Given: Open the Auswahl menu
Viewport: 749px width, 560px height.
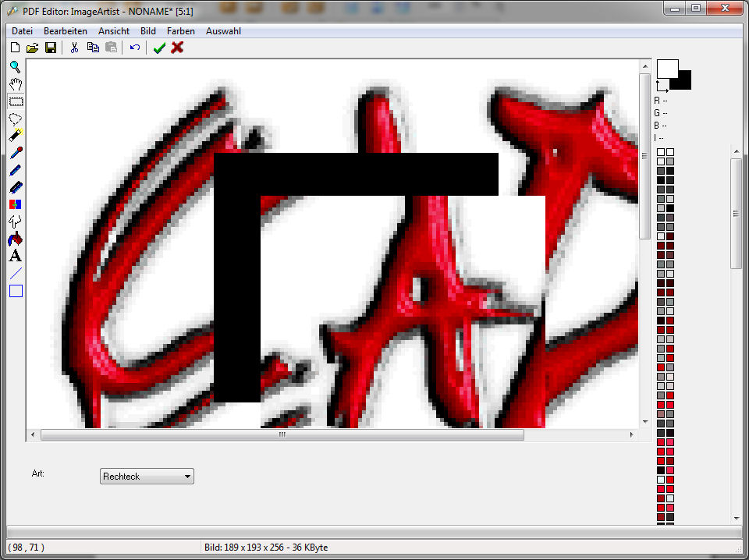Looking at the screenshot, I should click(223, 31).
